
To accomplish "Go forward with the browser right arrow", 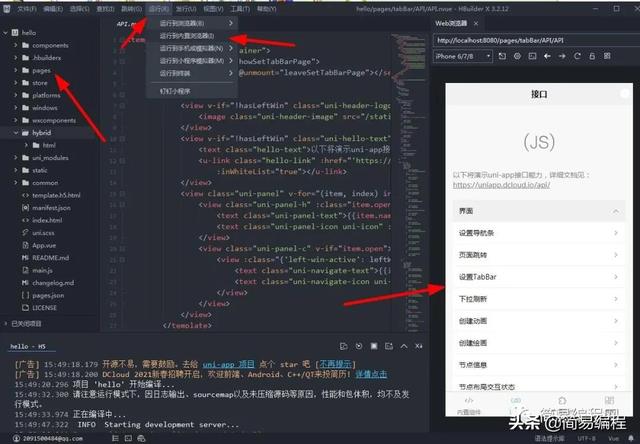I will point(562,56).
